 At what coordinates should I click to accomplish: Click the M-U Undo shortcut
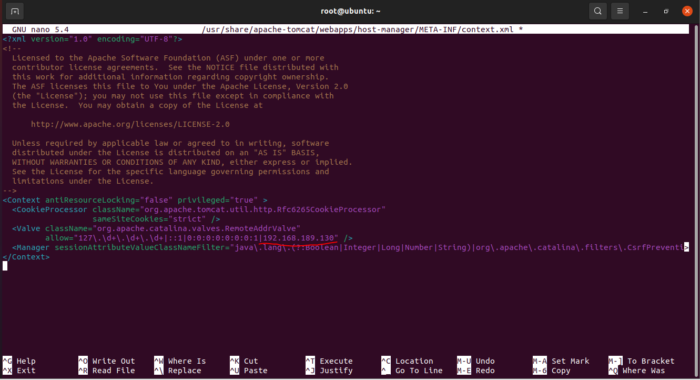tap(476, 361)
